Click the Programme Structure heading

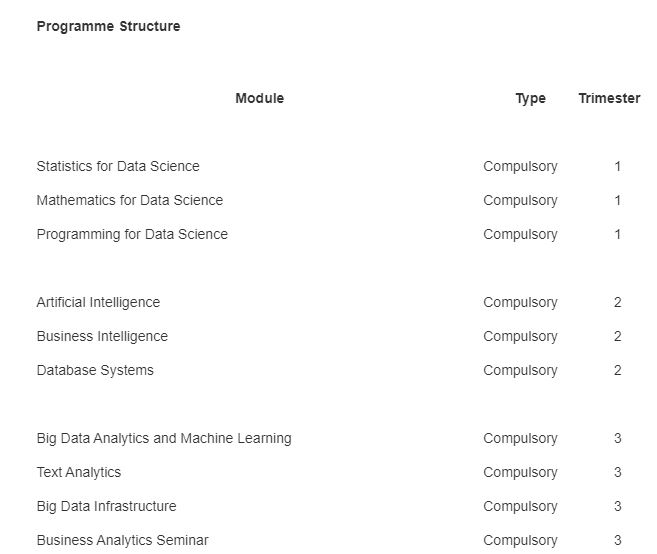click(109, 26)
